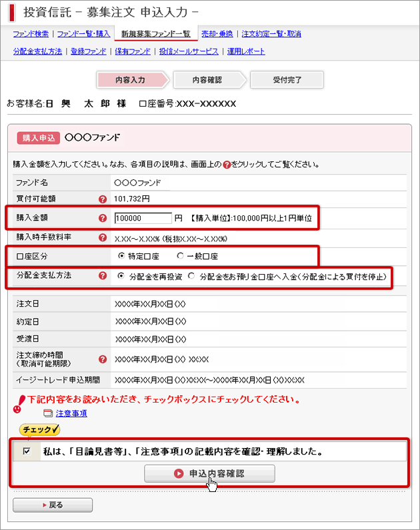Open the 注意事項 link

[71, 414]
